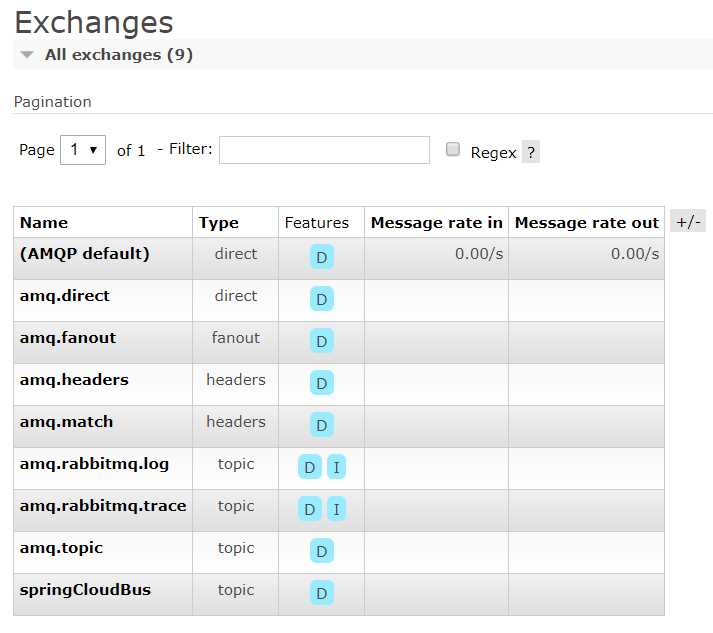This screenshot has height=633, width=713.
Task: Sort by Message rate in column
Action: click(x=436, y=223)
